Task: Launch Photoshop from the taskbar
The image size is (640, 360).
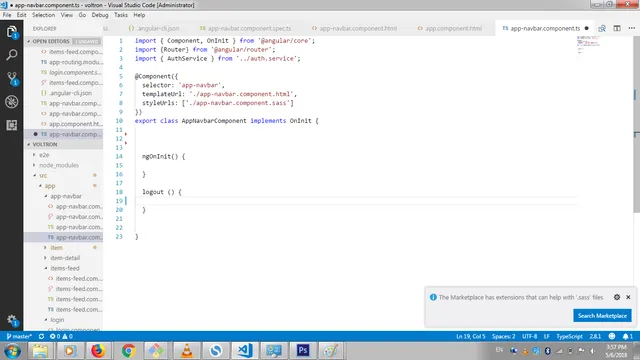Action: tap(302, 350)
